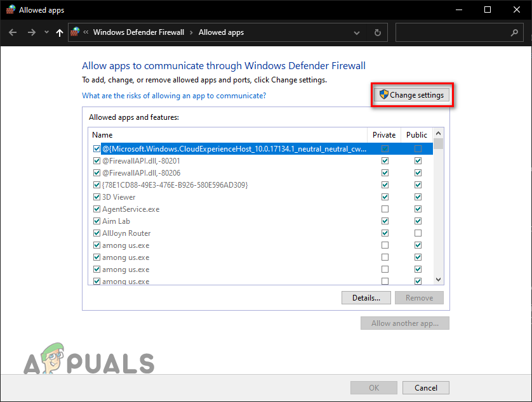
Task: Uncheck Public for @FirewallAPI.dll,-80206
Action: [x=418, y=173]
